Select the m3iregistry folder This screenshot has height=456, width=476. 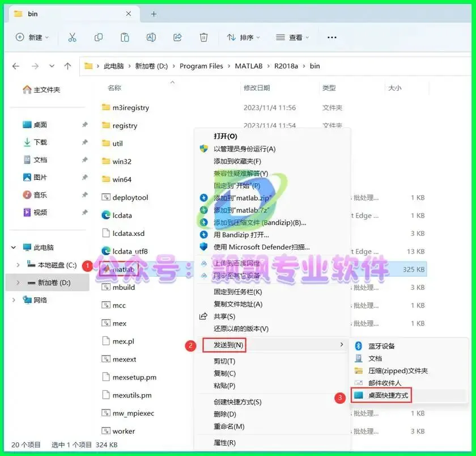click(125, 108)
